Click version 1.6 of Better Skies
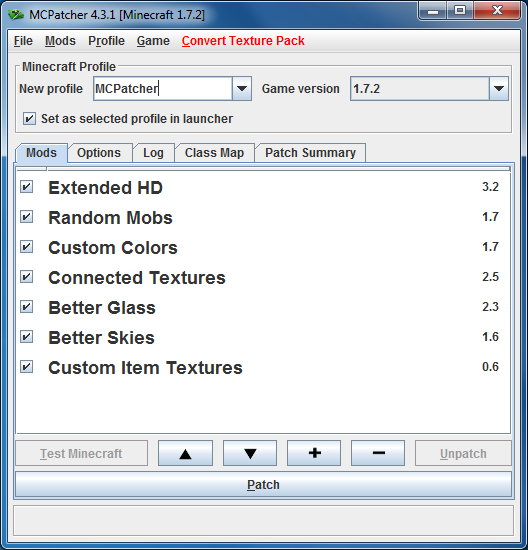 [490, 337]
